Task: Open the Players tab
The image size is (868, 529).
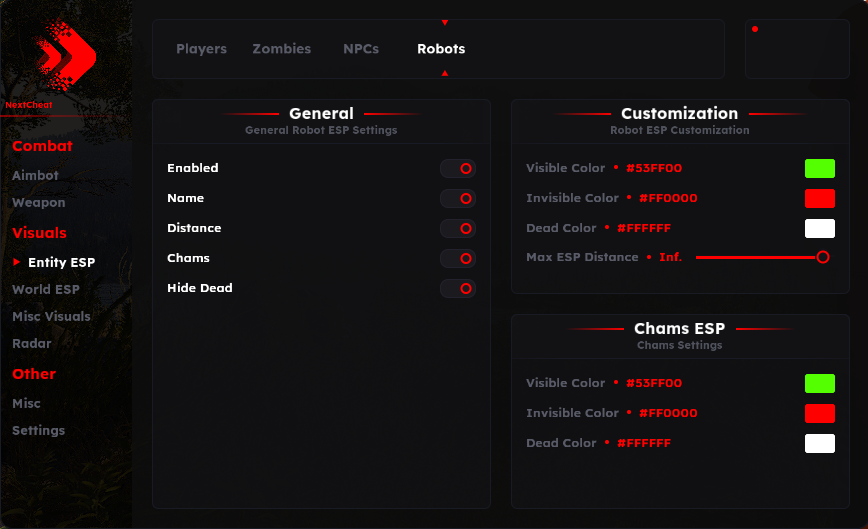Action: 202,49
